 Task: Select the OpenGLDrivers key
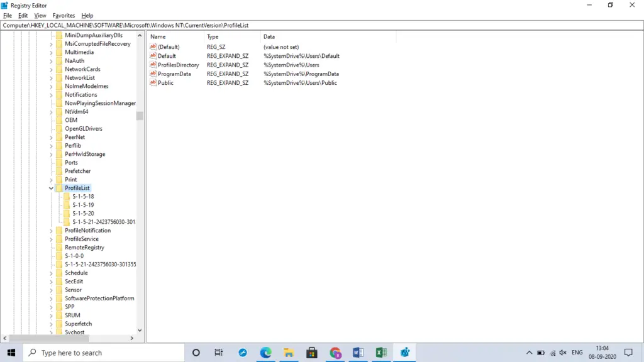click(x=84, y=129)
